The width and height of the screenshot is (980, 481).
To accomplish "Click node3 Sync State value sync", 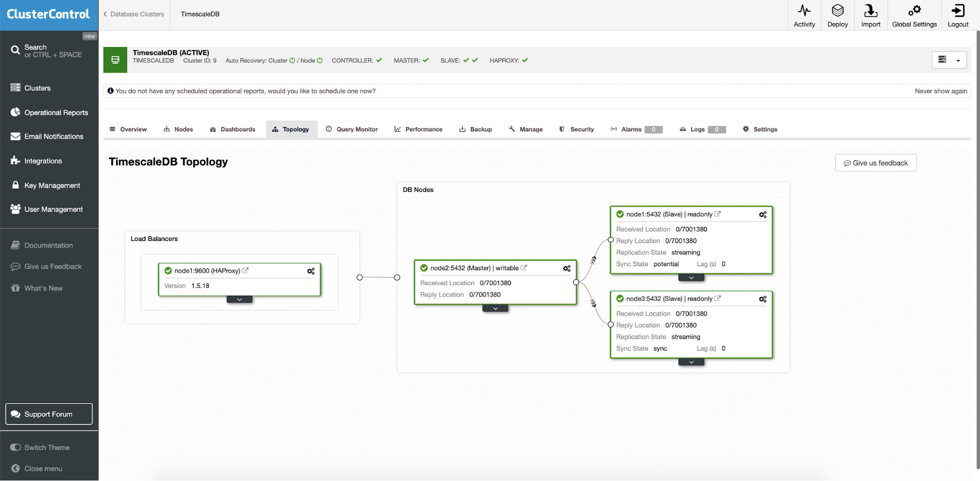I will coord(660,349).
